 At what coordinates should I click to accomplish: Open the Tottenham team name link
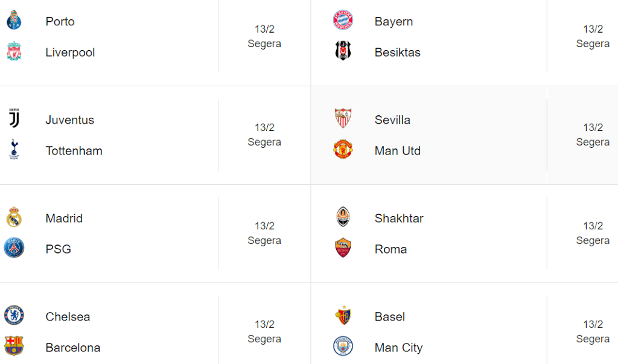point(74,150)
